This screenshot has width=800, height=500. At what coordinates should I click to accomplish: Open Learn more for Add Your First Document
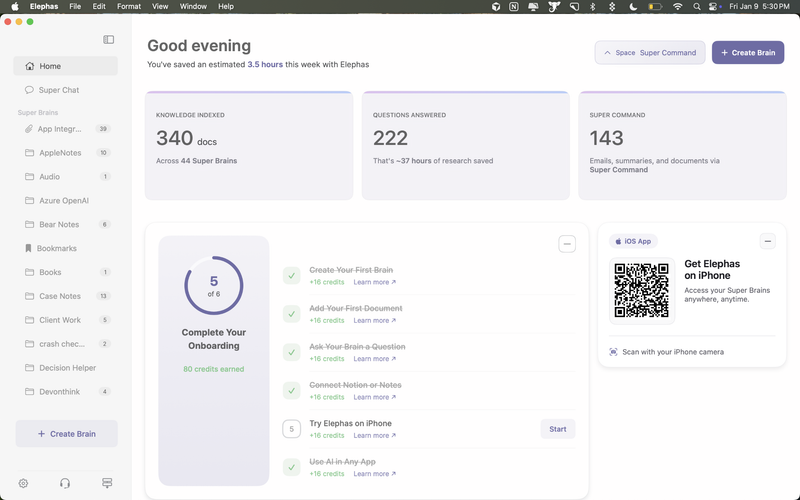pyautogui.click(x=374, y=320)
